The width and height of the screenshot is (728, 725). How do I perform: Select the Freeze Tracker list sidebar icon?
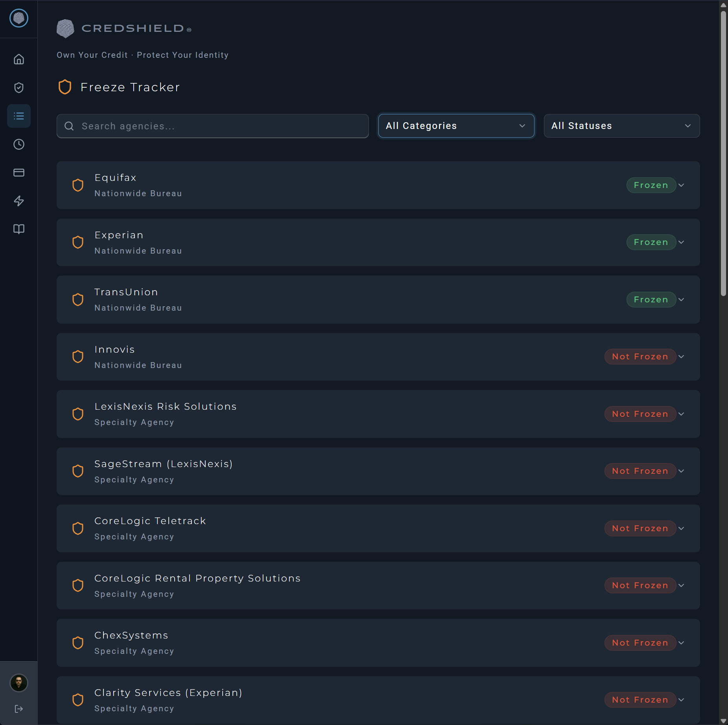(19, 116)
